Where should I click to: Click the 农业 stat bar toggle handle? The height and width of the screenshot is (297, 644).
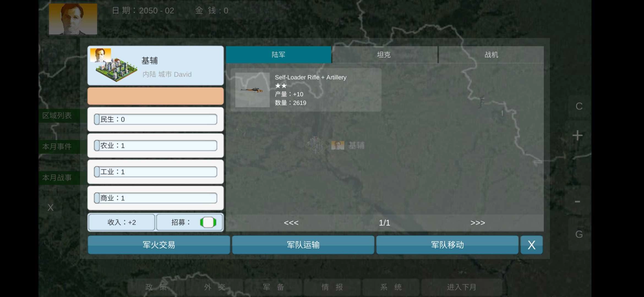97,145
